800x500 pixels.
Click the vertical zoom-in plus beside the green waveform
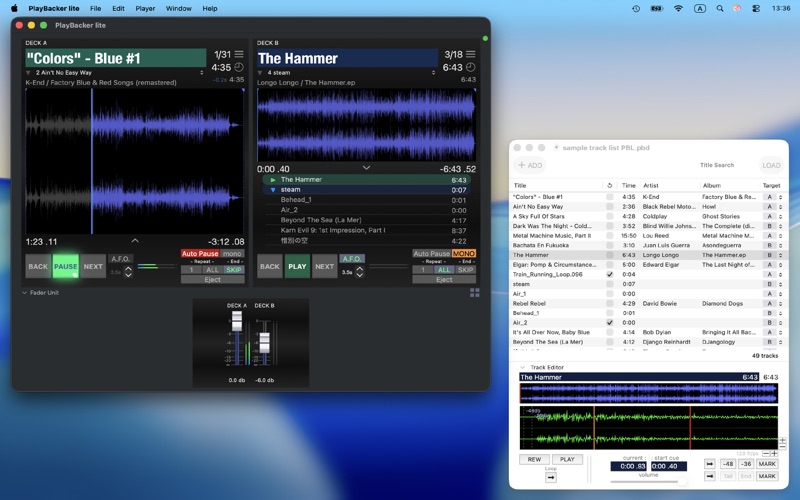(782, 440)
